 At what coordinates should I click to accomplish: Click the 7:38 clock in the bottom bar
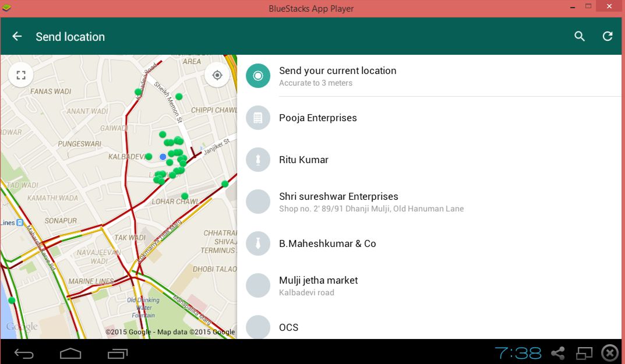point(518,354)
